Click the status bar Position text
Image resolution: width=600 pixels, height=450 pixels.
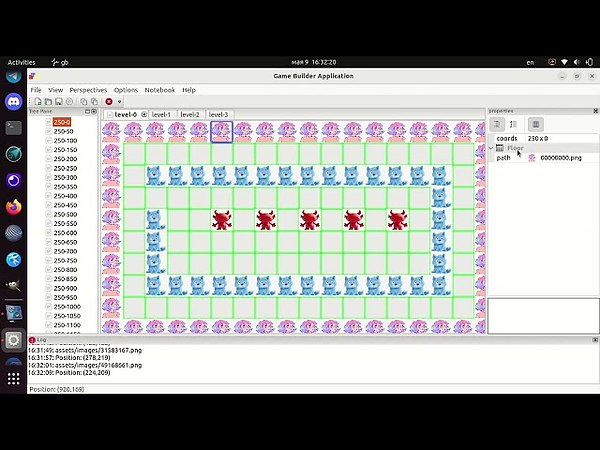click(x=57, y=389)
